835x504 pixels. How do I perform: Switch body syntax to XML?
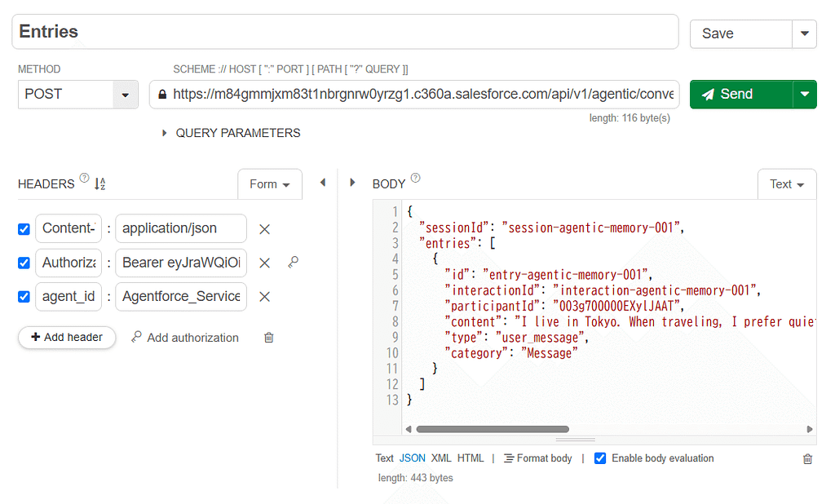[x=441, y=458]
